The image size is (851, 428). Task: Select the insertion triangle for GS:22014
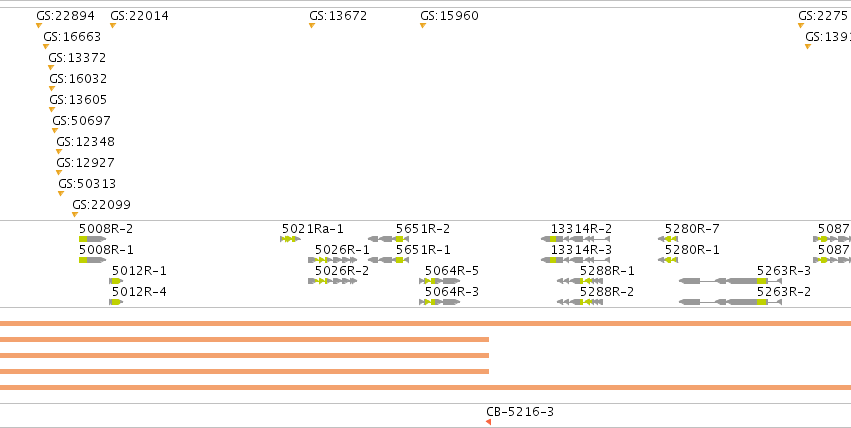[113, 25]
